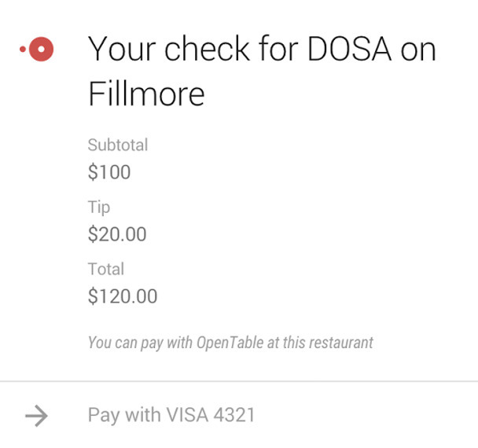Click the horizontal divider line

pos(239,382)
